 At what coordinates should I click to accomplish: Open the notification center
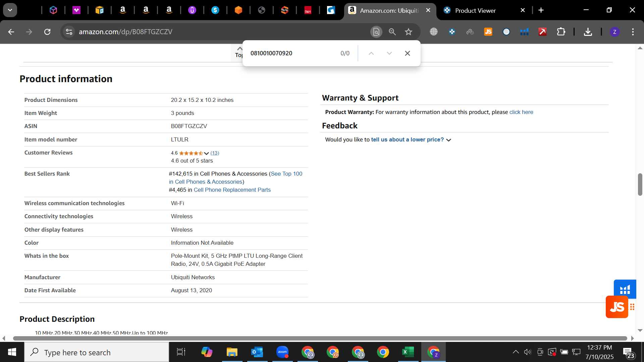629,353
